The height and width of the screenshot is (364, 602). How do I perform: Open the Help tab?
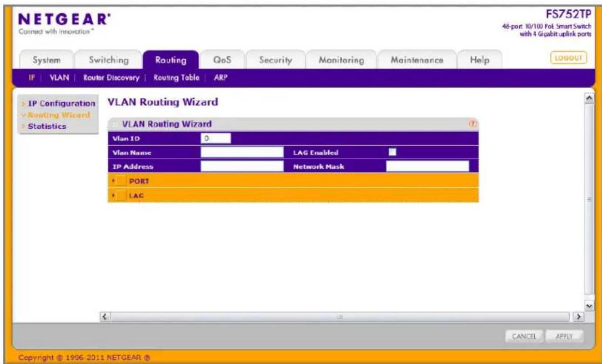[479, 60]
